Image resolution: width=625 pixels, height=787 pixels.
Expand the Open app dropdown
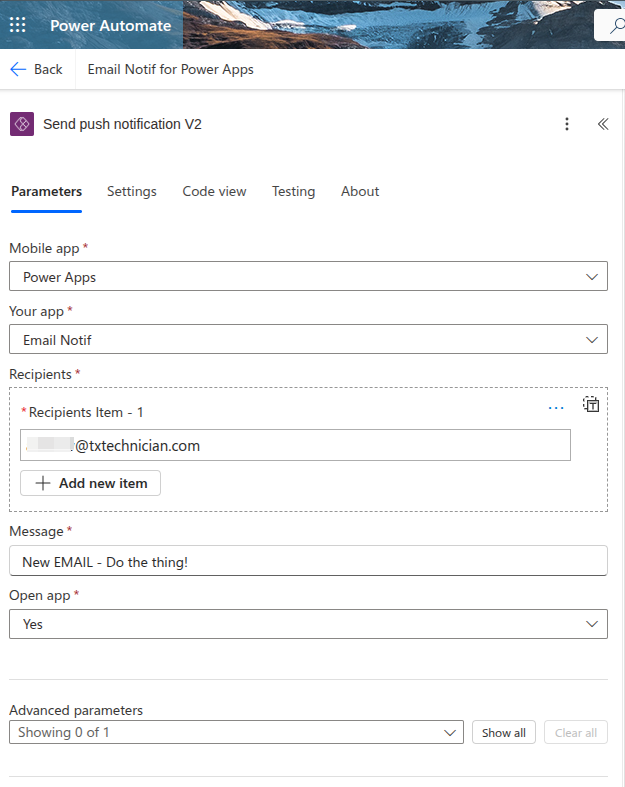(591, 624)
